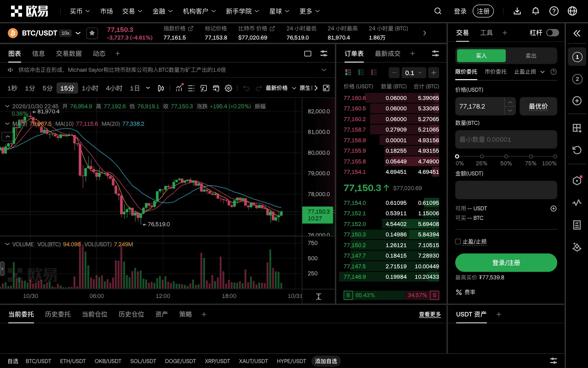Focus the 数量(BTC) quantity input
The width and height of the screenshot is (588, 368).
tap(506, 140)
